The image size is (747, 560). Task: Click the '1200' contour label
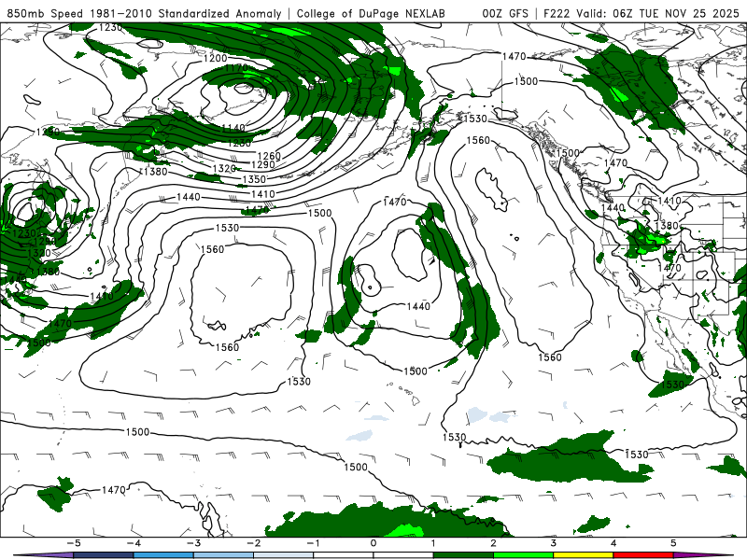pos(216,58)
